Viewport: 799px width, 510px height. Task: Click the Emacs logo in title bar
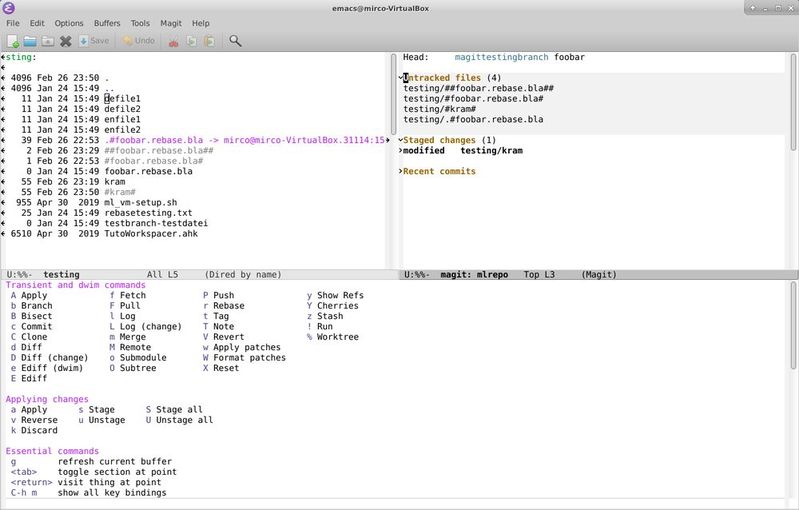pos(9,8)
